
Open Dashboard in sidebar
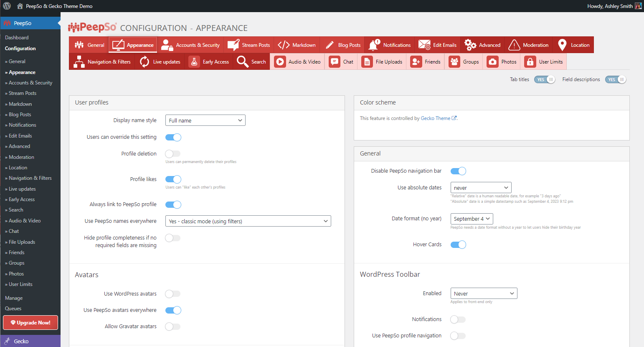point(17,38)
